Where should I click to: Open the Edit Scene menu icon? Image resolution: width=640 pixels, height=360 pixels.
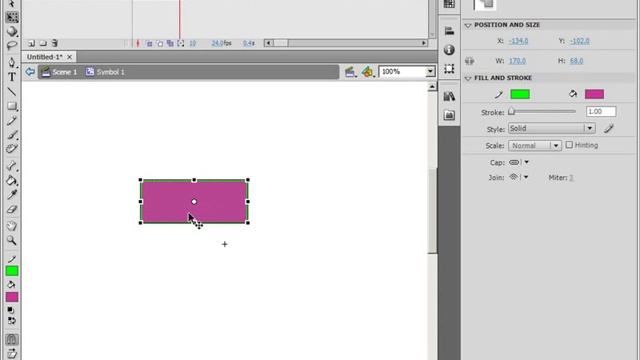click(350, 72)
